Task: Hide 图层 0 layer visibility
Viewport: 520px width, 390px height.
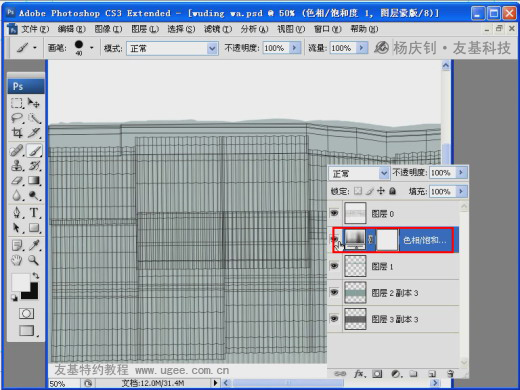Action: [334, 213]
